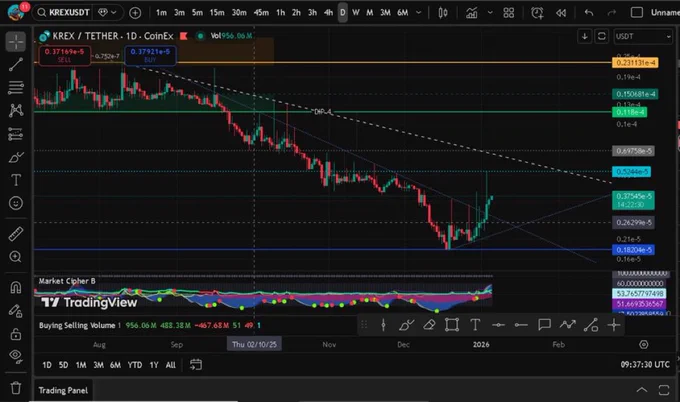Click the Buying Selling Volume indicator title
The height and width of the screenshot is (402, 680).
[77, 325]
